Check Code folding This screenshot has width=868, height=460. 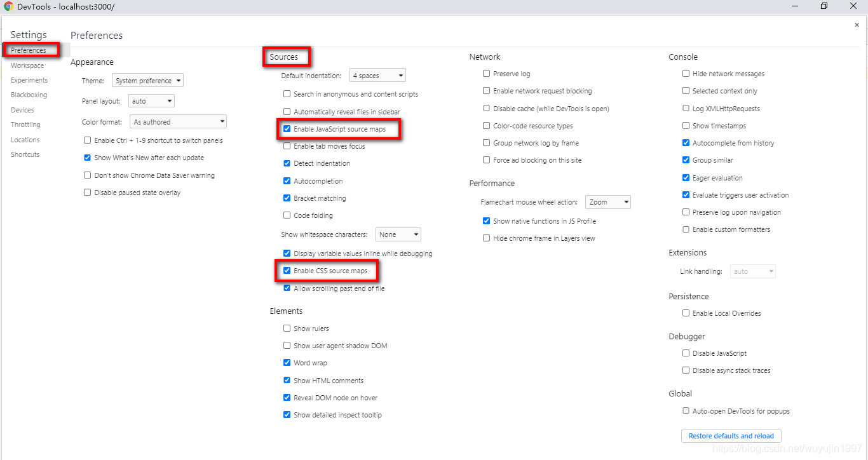(287, 215)
